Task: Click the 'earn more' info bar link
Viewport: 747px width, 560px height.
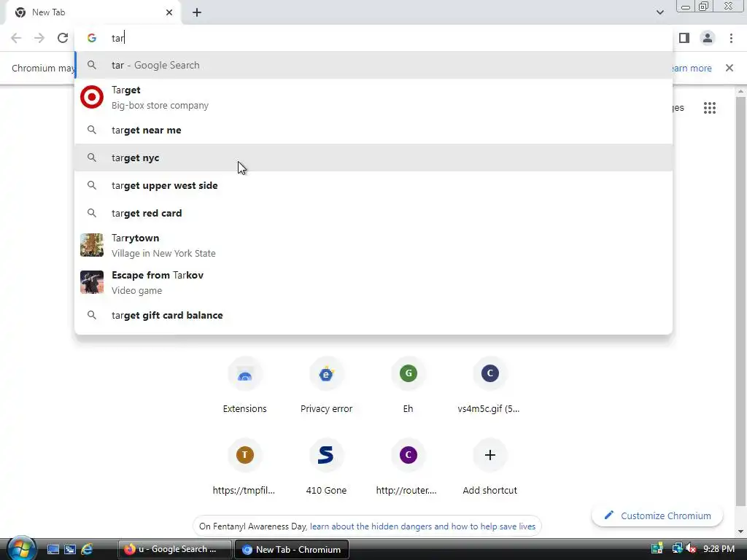Action: pyautogui.click(x=692, y=68)
